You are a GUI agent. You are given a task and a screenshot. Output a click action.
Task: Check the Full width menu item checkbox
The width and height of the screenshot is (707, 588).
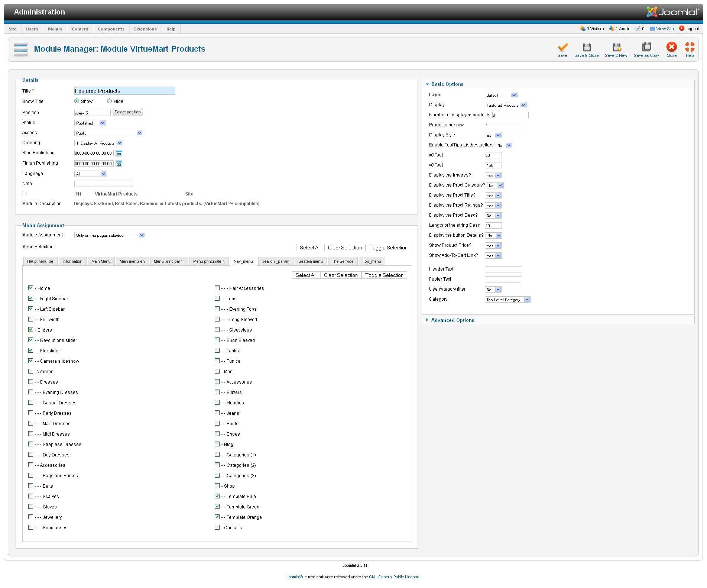click(31, 319)
